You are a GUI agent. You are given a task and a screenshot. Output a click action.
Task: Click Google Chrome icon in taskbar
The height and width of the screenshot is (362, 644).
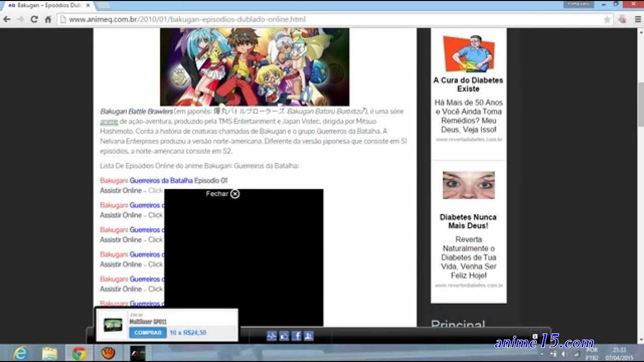coord(79,353)
